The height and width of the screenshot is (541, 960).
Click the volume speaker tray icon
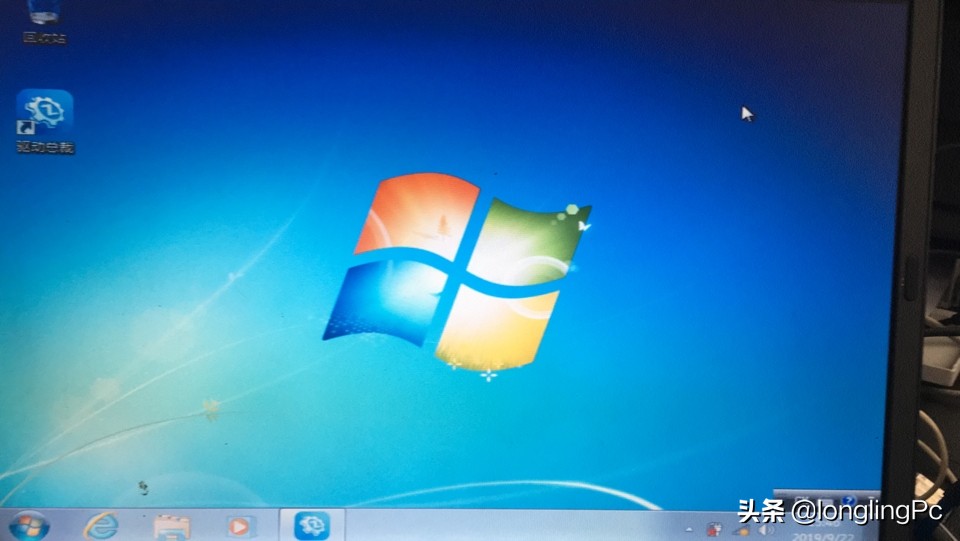coord(766,530)
